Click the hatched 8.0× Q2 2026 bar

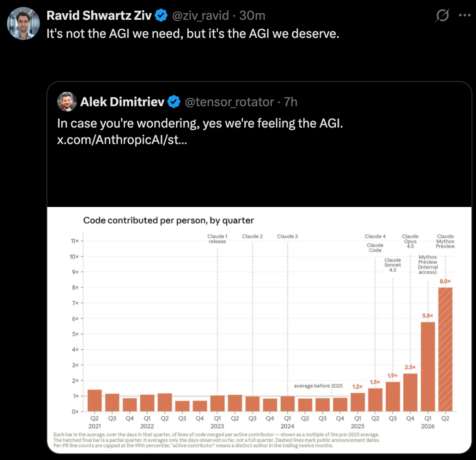point(445,349)
